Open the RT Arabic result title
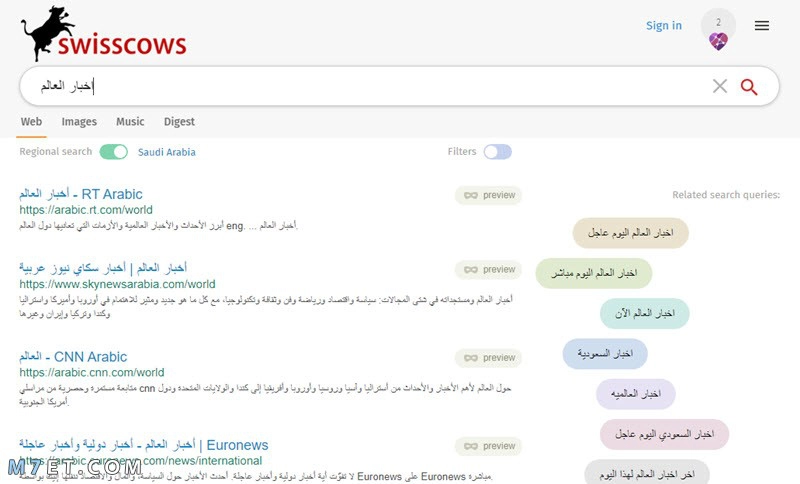 pos(81,194)
